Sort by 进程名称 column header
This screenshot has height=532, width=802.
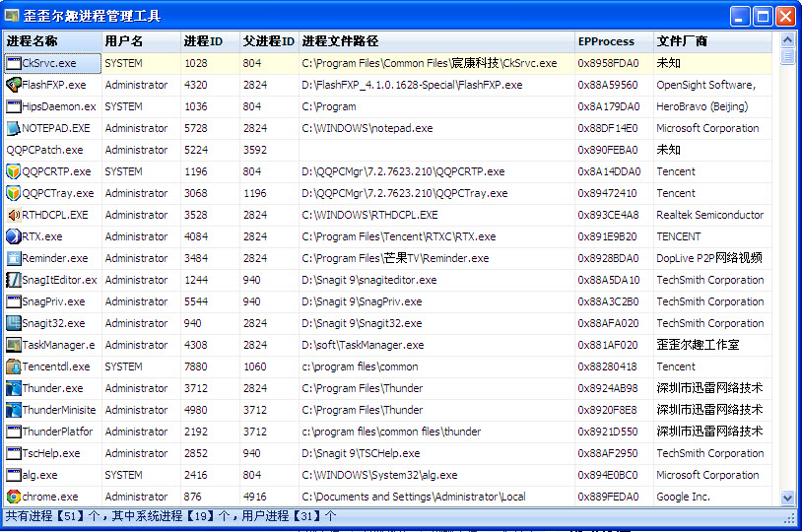tap(52, 41)
